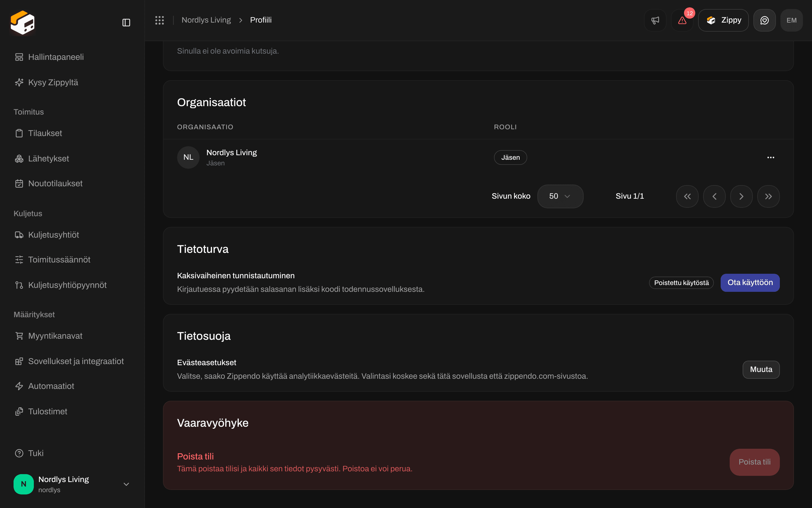This screenshot has width=812, height=508.
Task: Click Ota käyttöön to enable two-factor
Action: pyautogui.click(x=750, y=283)
